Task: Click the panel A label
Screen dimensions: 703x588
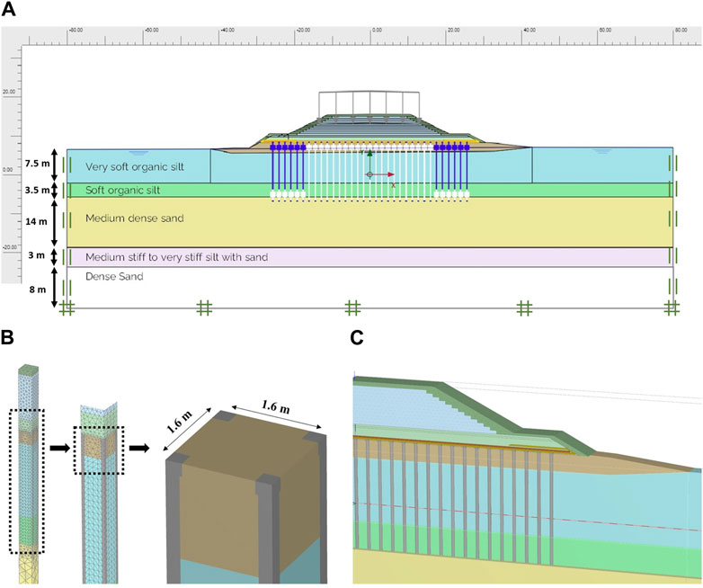Action: (8, 10)
